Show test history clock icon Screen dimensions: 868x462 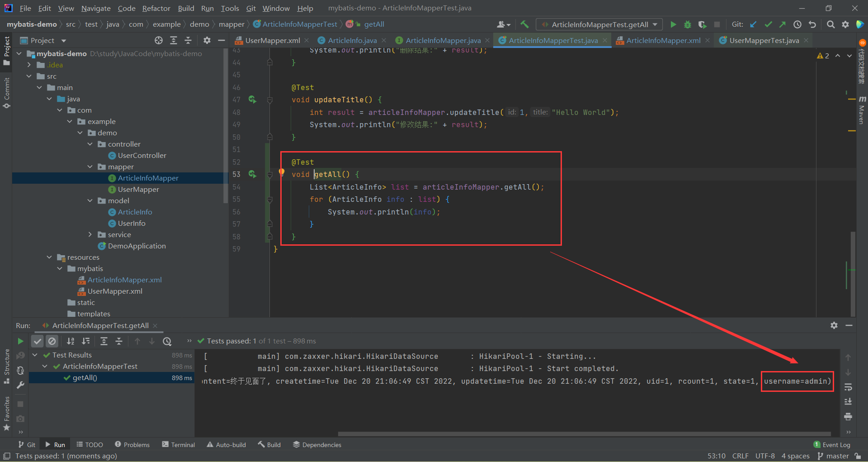pyautogui.click(x=167, y=341)
